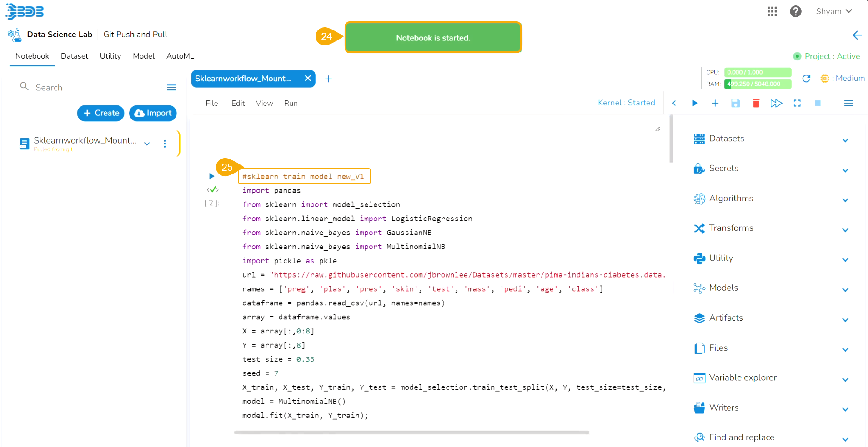Screen dimensions: 868x447
Task: Open the apps grid icon
Action: click(772, 11)
